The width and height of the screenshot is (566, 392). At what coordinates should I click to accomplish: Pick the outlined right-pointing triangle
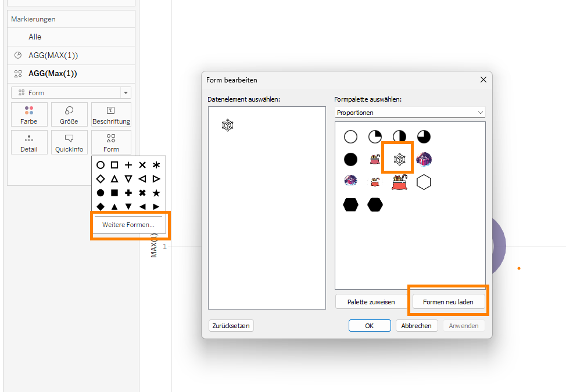pos(156,179)
